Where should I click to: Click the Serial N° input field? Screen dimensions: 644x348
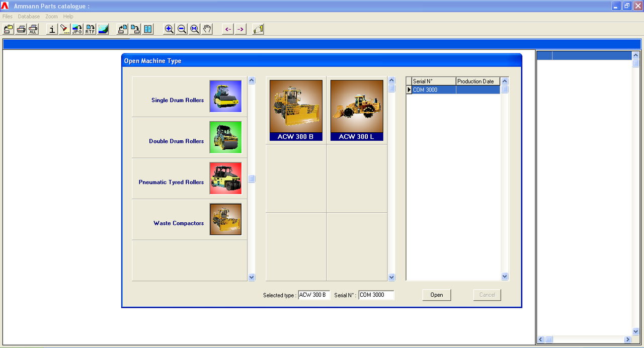[x=376, y=295]
